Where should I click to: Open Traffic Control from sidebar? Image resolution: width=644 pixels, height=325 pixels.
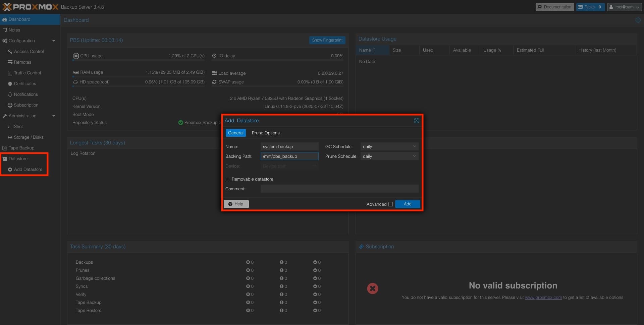27,73
